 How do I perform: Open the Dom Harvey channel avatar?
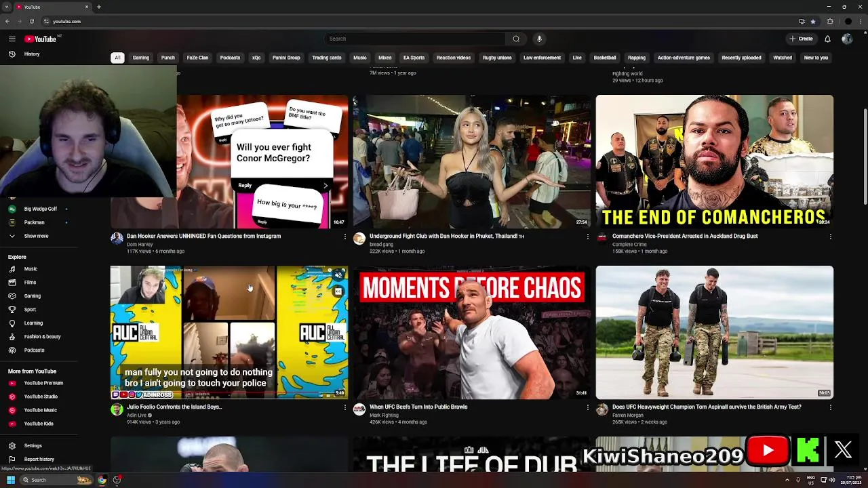pos(117,239)
